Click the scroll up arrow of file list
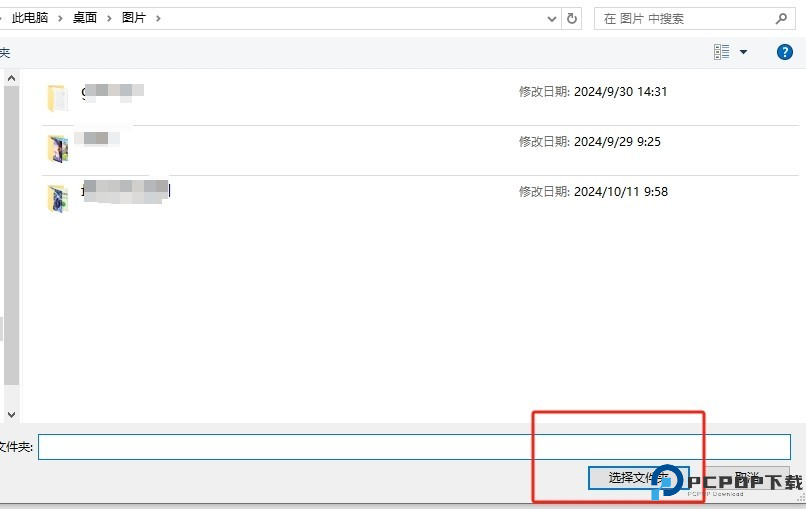 11,77
